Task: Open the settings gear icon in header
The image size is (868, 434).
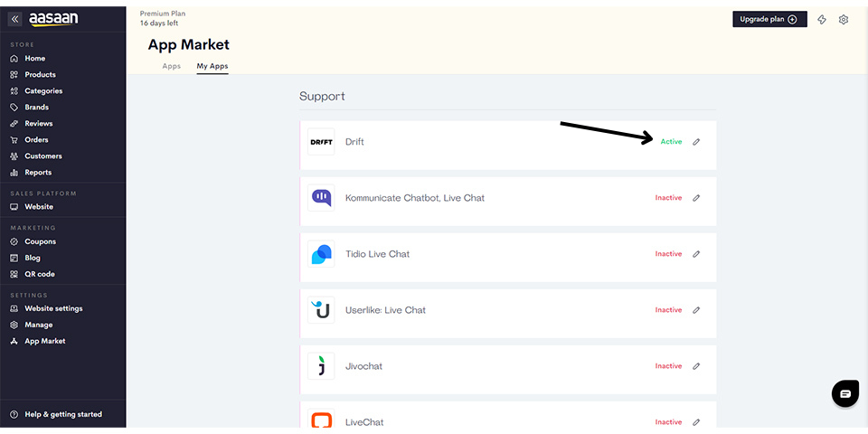Action: 843,19
